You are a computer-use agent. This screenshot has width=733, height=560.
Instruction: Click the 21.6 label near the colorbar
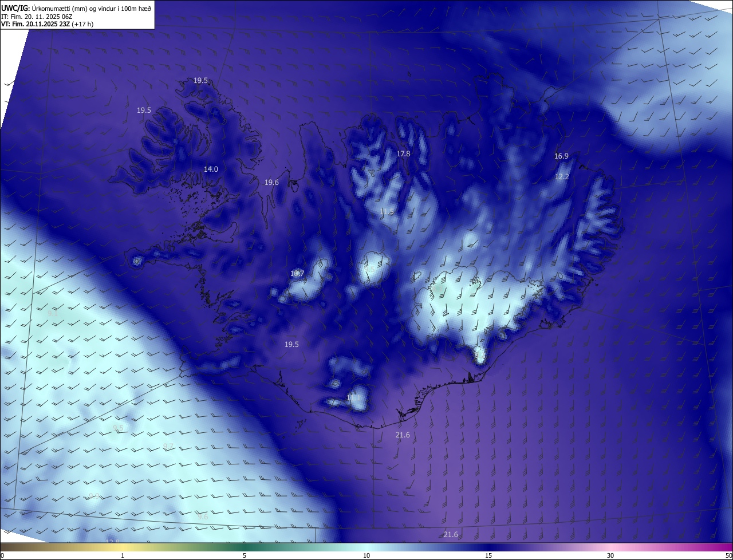[451, 535]
